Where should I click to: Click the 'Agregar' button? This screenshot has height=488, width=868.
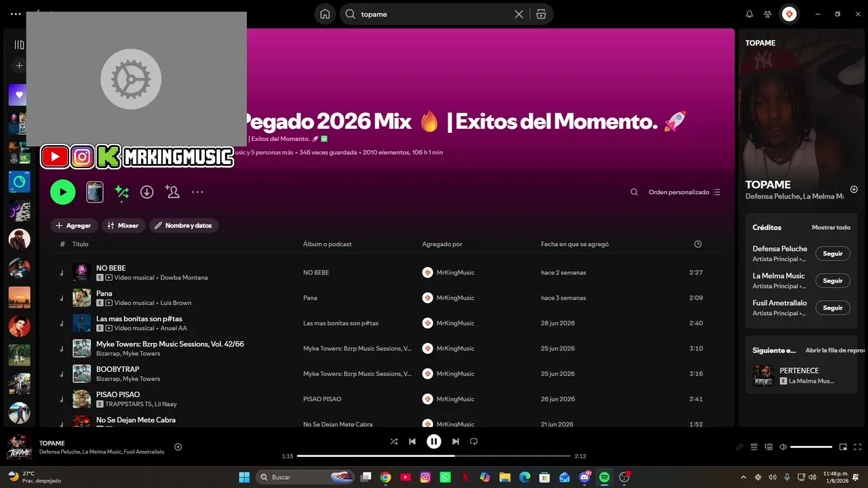pos(74,226)
